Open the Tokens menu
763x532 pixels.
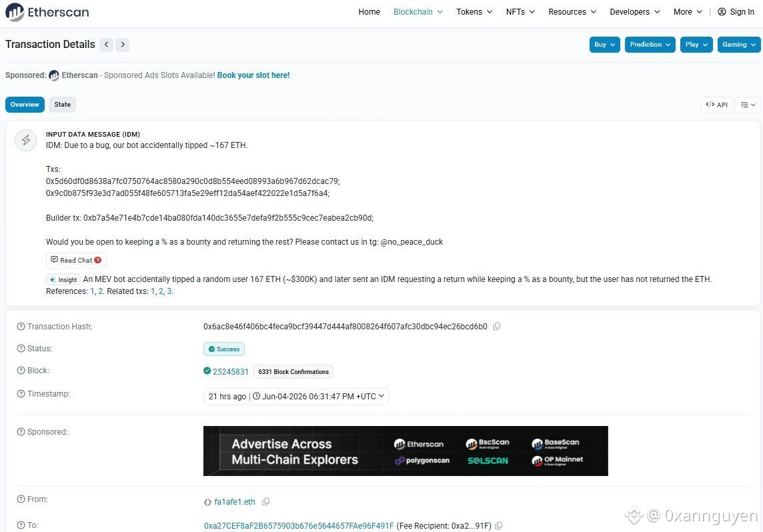tap(474, 12)
